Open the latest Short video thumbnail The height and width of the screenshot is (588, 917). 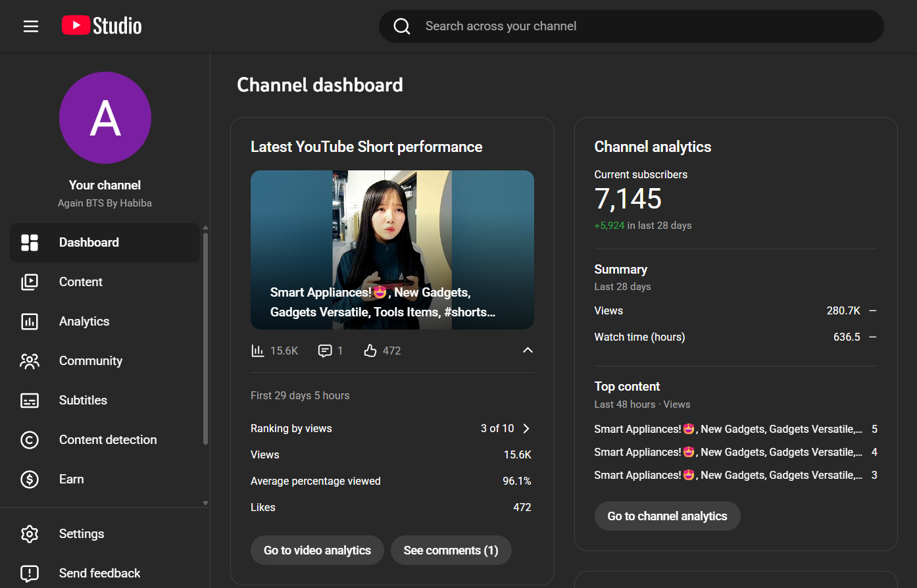[392, 250]
